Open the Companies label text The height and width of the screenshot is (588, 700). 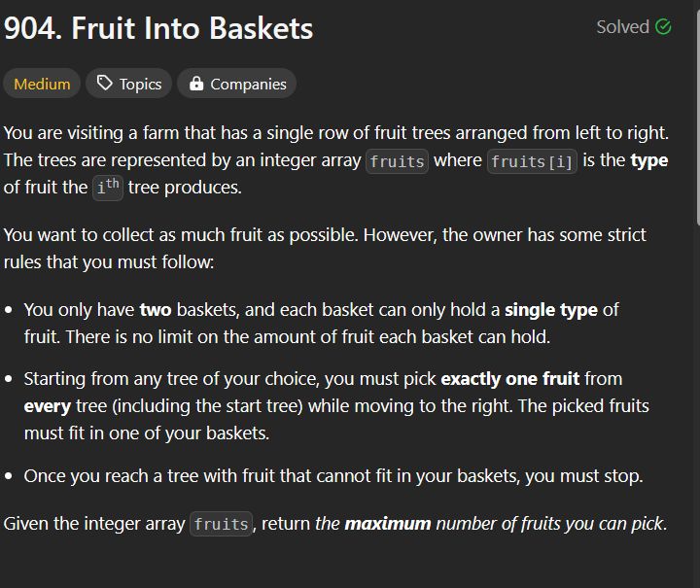pos(248,84)
